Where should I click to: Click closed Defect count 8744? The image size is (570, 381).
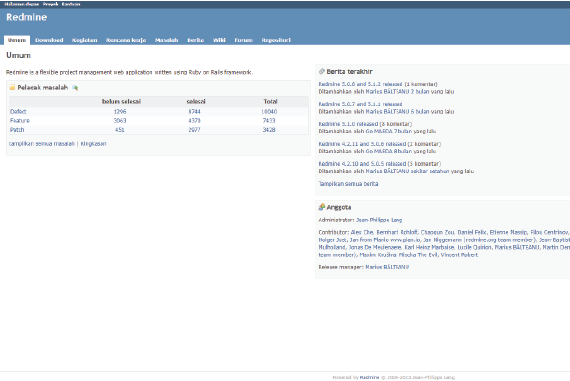coord(194,112)
